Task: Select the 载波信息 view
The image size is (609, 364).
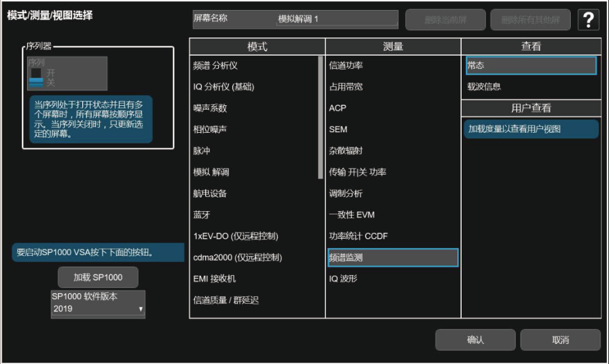Action: coord(484,86)
